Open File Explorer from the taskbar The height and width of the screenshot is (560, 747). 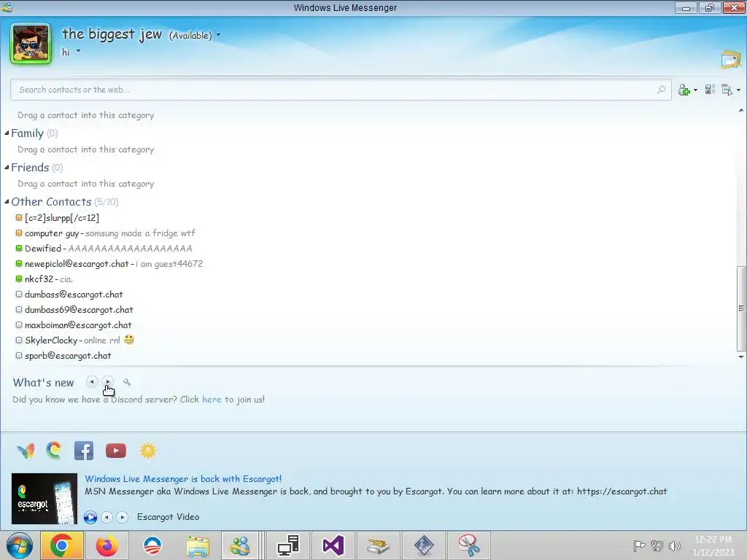point(198,545)
